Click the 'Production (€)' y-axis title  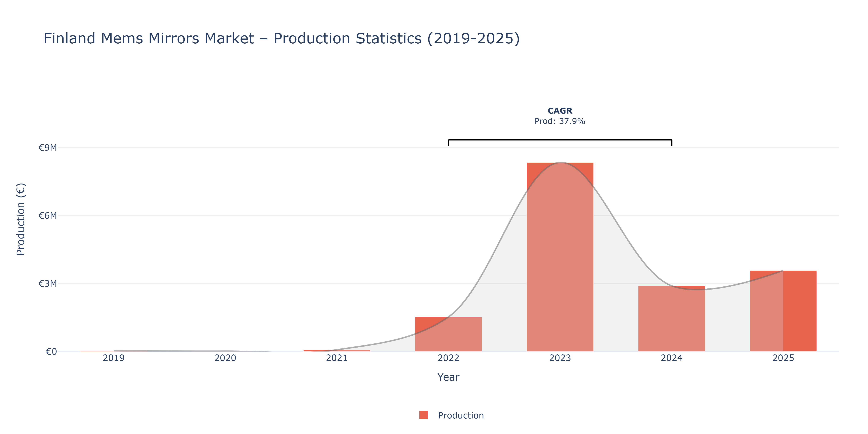(x=21, y=219)
